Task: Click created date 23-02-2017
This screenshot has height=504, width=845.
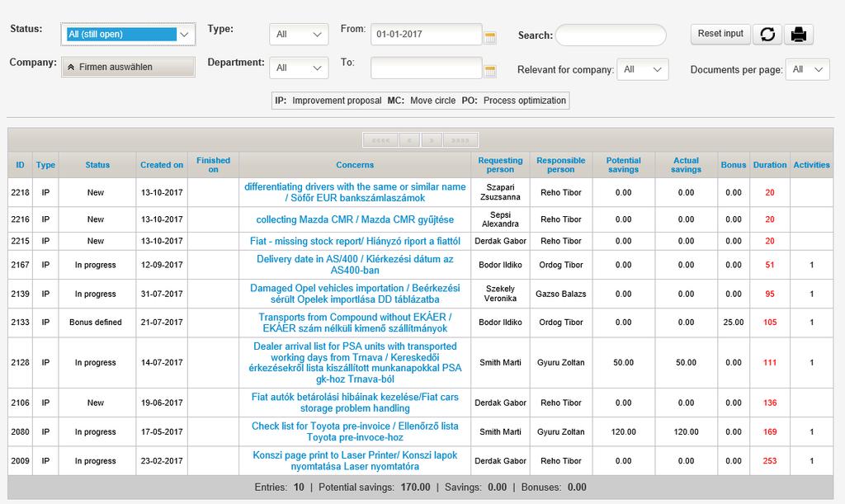Action: (162, 461)
